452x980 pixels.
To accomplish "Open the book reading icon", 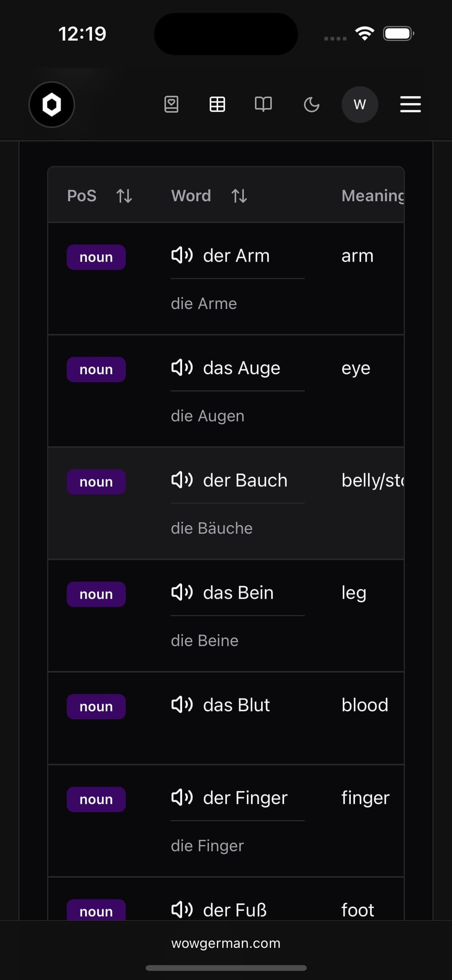I will click(263, 104).
